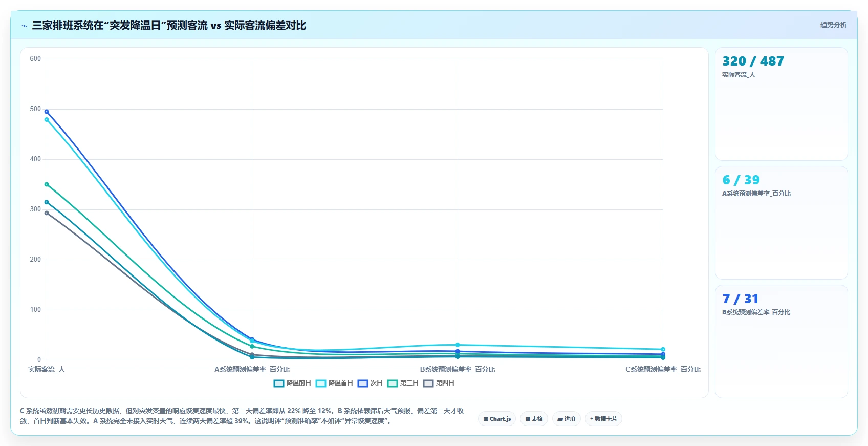Click the trend icon beside the chart title
Screen dimensions: 868x446
point(24,26)
